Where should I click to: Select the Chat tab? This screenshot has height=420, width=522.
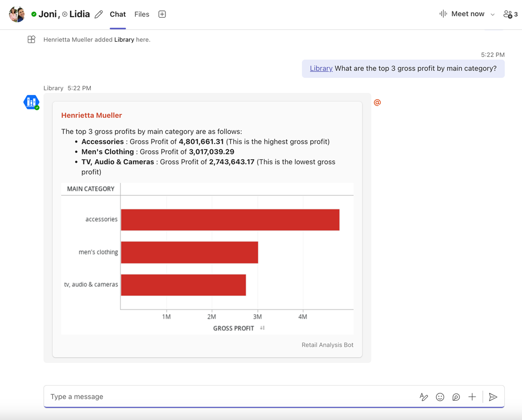pyautogui.click(x=117, y=14)
